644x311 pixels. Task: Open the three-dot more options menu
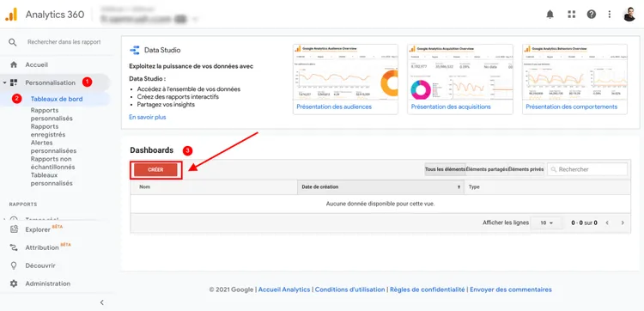click(x=610, y=15)
